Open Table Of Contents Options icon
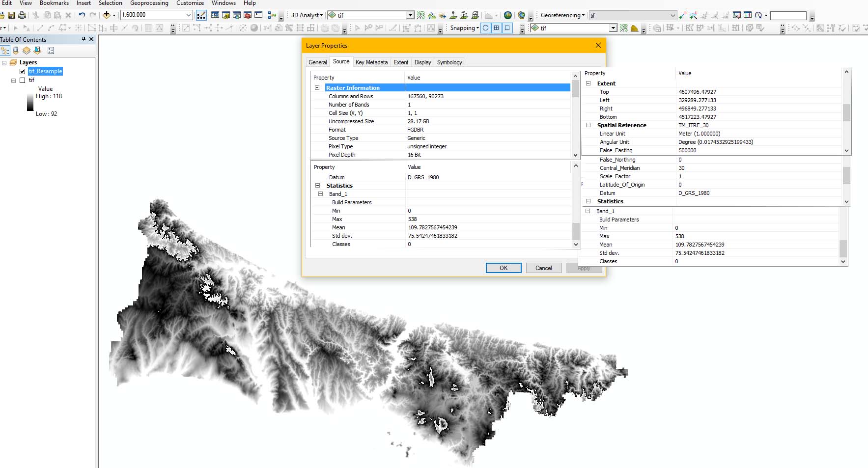 pos(51,51)
